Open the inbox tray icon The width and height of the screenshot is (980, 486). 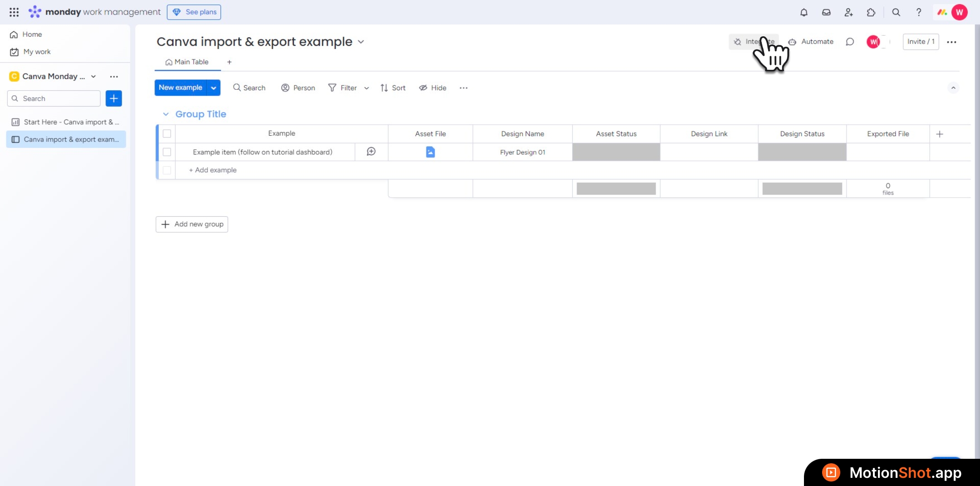[826, 12]
